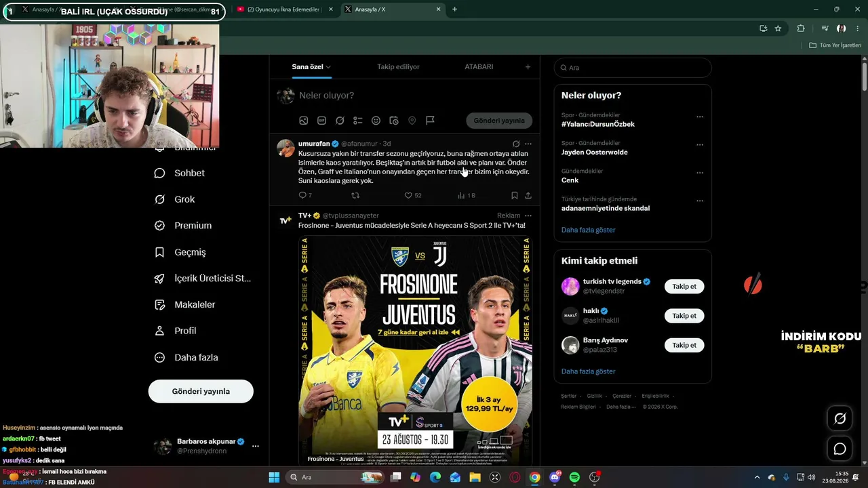Screen dimensions: 868x488
Task: Click the flag icon in composer toolbar
Action: pos(430,121)
